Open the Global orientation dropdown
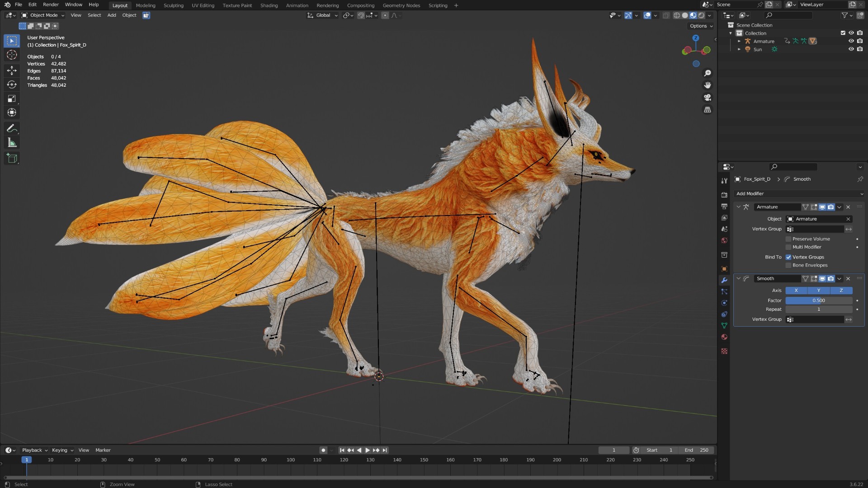This screenshot has height=488, width=868. coord(322,15)
